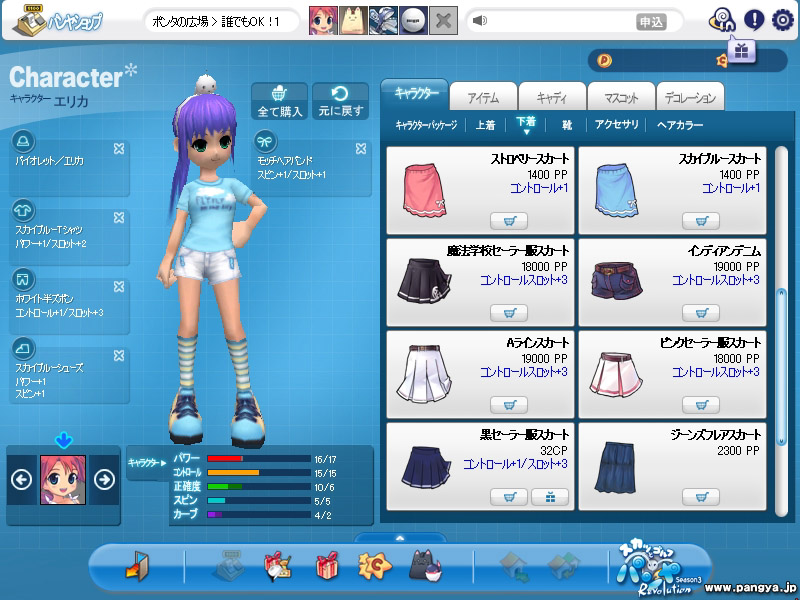The height and width of the screenshot is (600, 800).
Task: Add スカイブルースカート to cart
Action: pos(701,221)
